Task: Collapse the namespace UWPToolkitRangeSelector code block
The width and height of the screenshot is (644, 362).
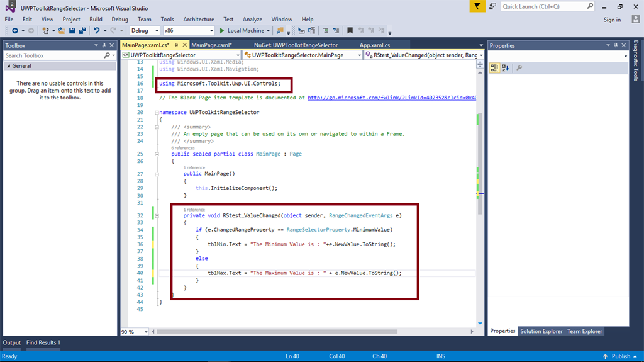Action: [x=157, y=112]
